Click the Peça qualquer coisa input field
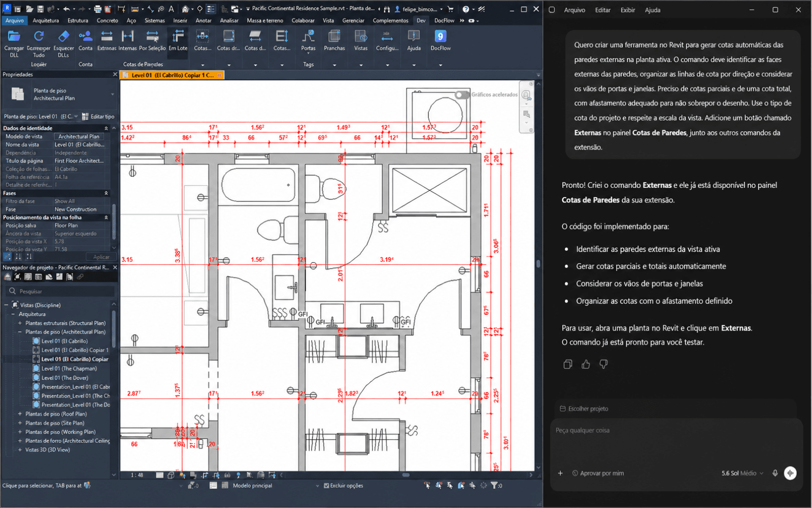This screenshot has width=812, height=508. tap(676, 430)
